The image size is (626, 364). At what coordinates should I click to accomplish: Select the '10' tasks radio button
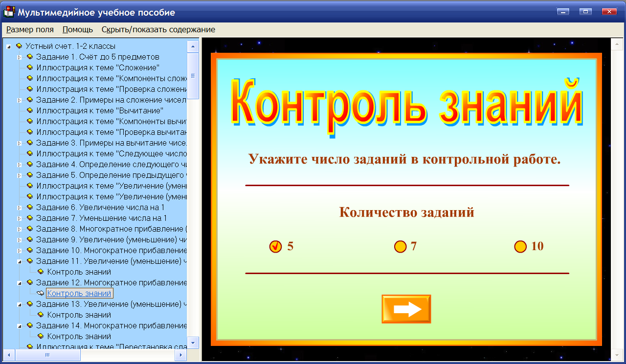(x=520, y=247)
